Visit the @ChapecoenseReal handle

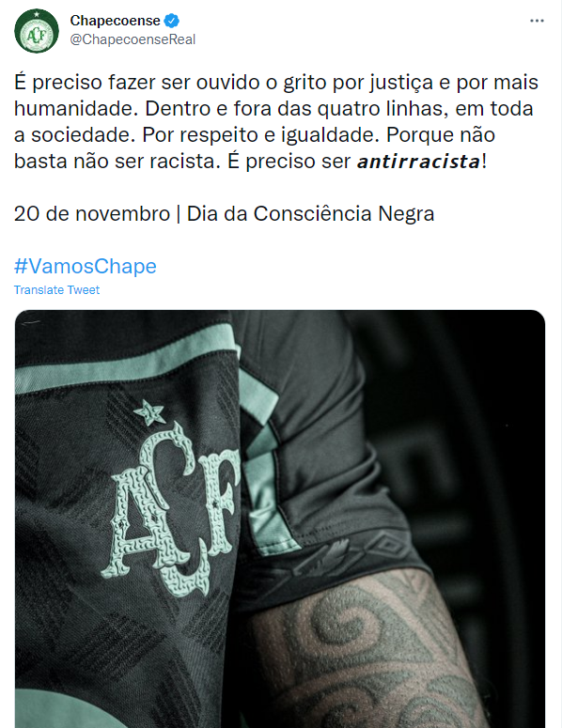(x=133, y=39)
